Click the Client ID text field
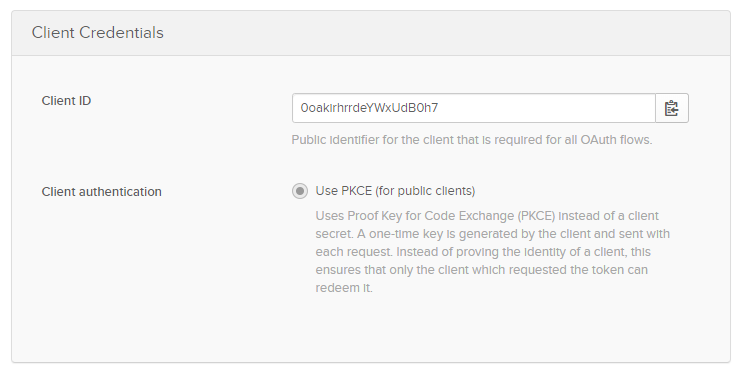This screenshot has height=374, width=741. (474, 108)
